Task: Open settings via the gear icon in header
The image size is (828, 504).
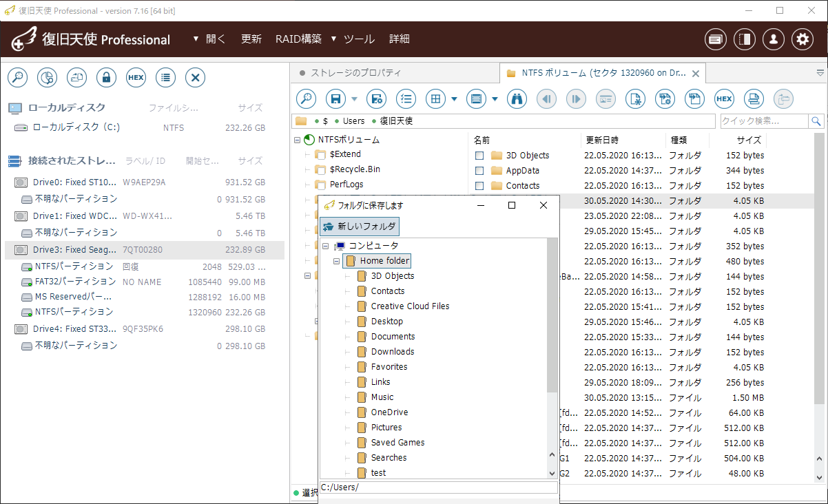Action: tap(803, 39)
